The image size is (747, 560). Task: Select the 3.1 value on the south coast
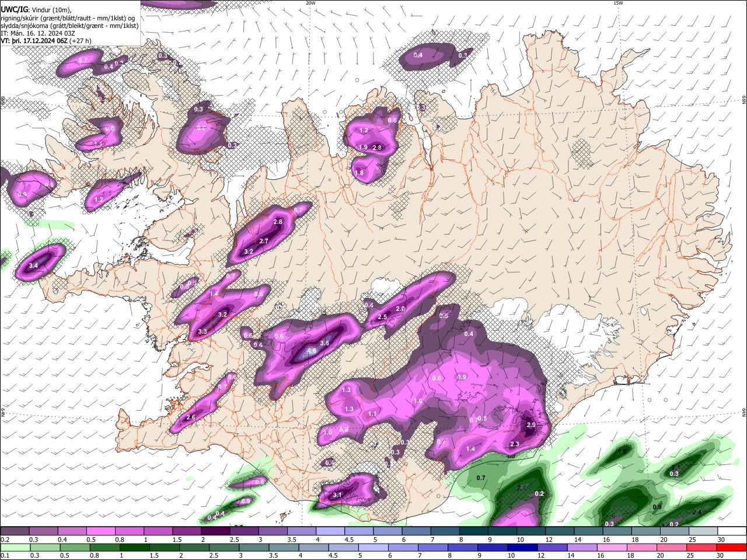(337, 495)
